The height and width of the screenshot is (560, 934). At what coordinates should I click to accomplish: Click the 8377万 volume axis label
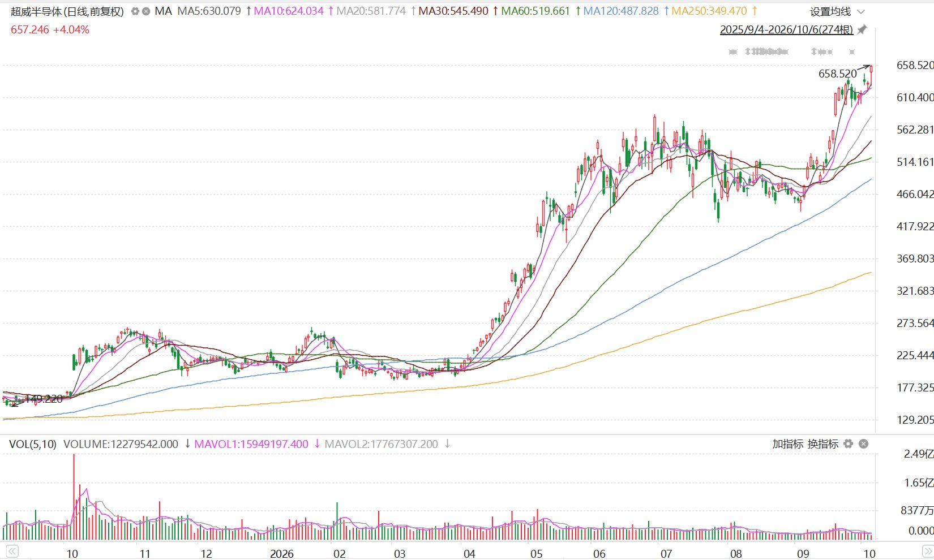917,510
